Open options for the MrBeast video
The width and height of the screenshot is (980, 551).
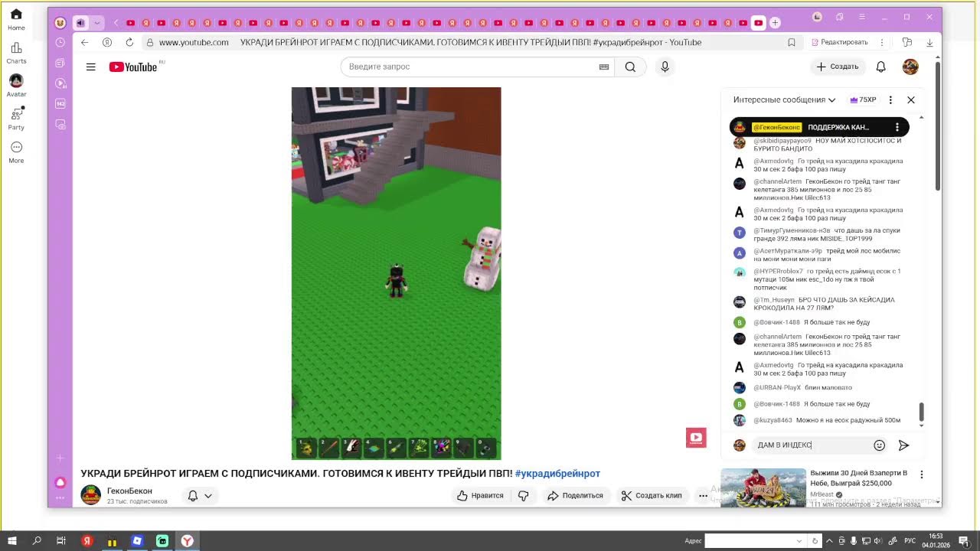tap(922, 474)
